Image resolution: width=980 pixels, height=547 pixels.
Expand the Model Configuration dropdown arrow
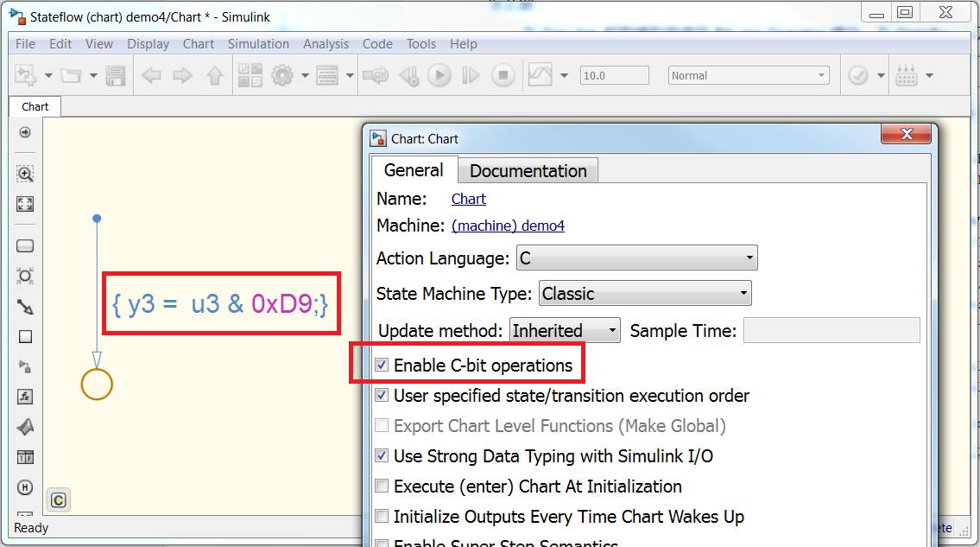pos(305,76)
